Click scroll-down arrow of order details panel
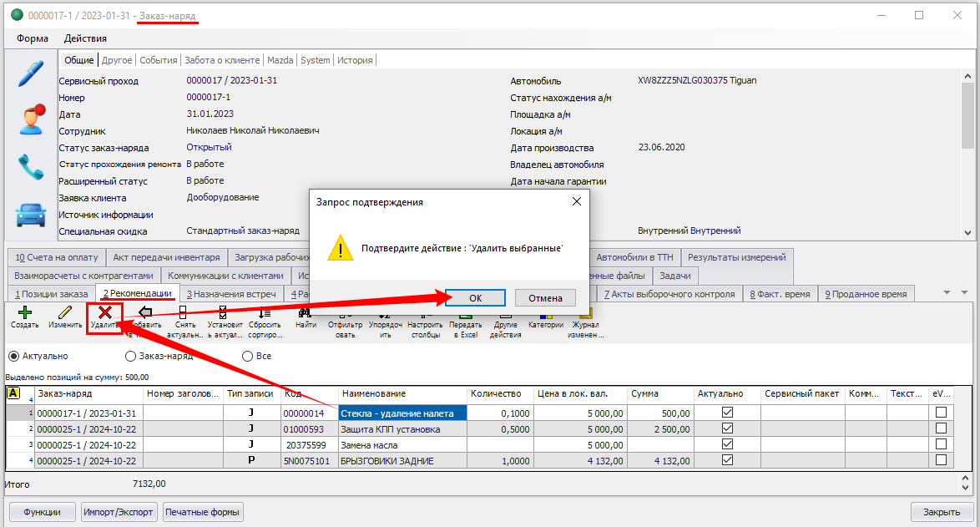The image size is (980, 527). tap(967, 232)
